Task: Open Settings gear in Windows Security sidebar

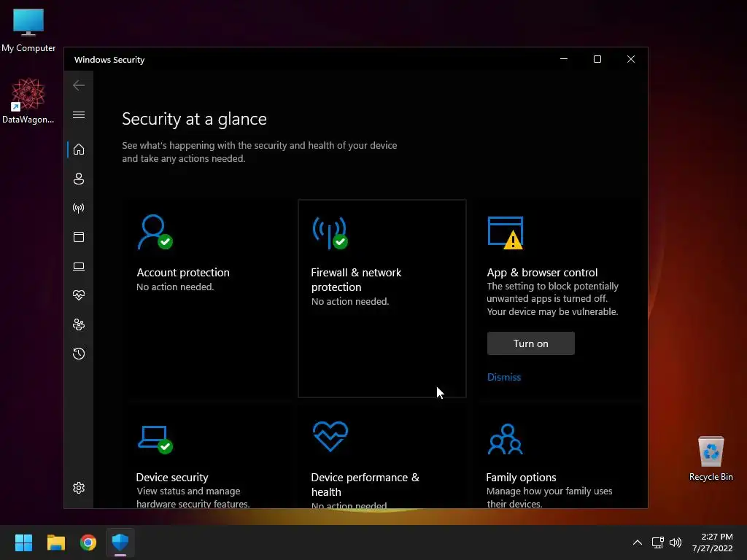Action: click(79, 488)
